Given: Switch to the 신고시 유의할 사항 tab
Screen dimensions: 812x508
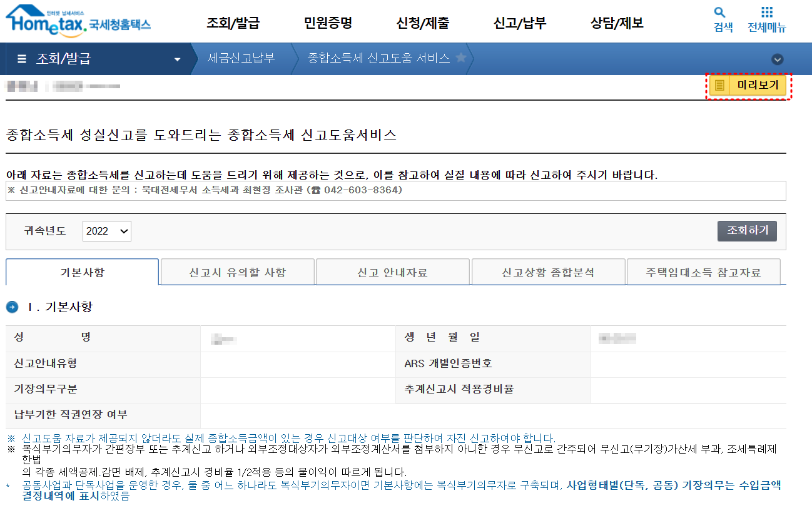Looking at the screenshot, I should (x=237, y=272).
